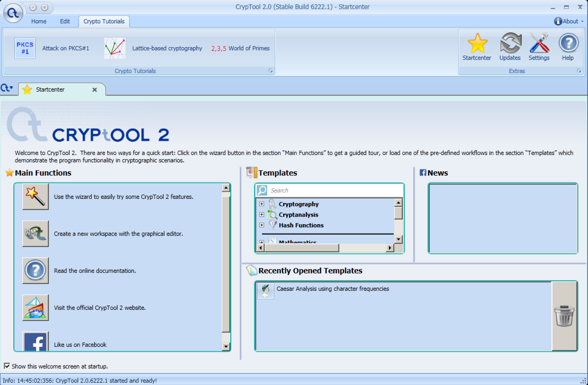Open the World of Primes tutorial
The width and height of the screenshot is (588, 385).
[x=240, y=48]
